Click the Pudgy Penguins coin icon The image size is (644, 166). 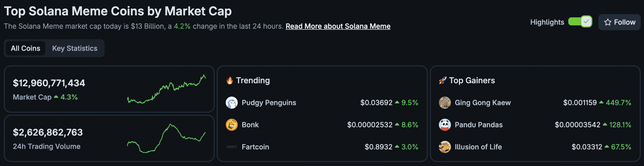click(x=232, y=103)
